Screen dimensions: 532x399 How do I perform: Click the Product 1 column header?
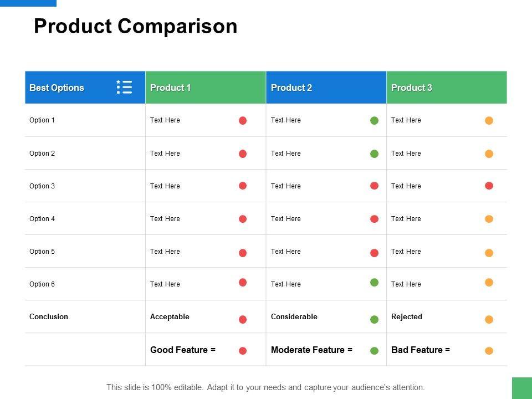[171, 88]
